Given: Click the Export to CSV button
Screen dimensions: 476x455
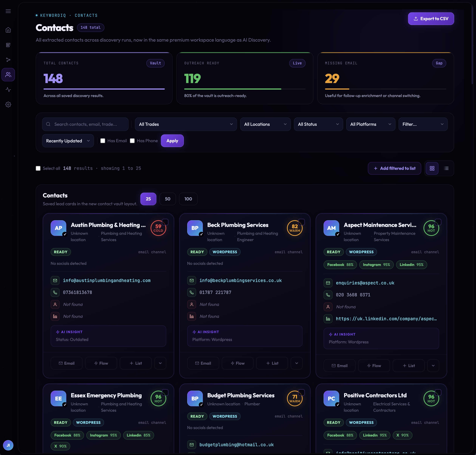Looking at the screenshot, I should (431, 18).
